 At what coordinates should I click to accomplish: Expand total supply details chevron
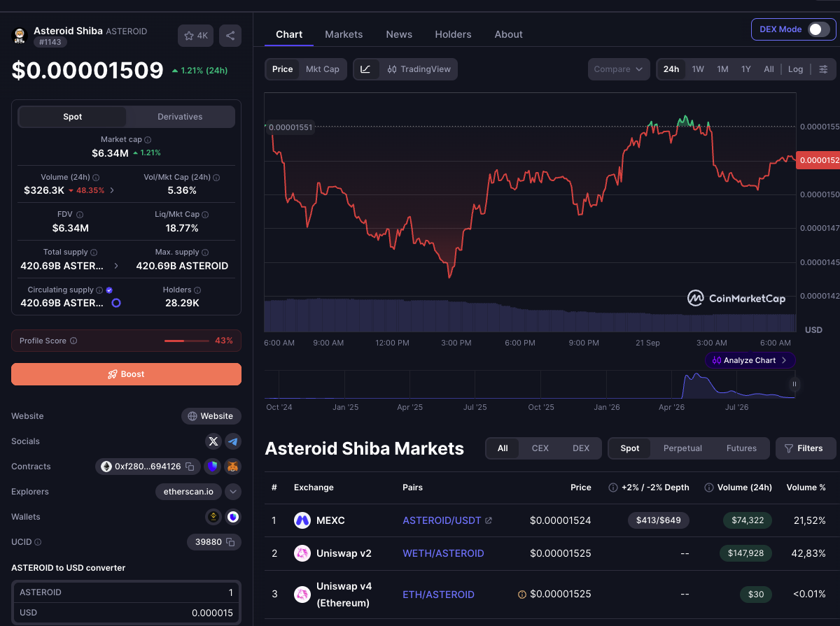coord(116,266)
